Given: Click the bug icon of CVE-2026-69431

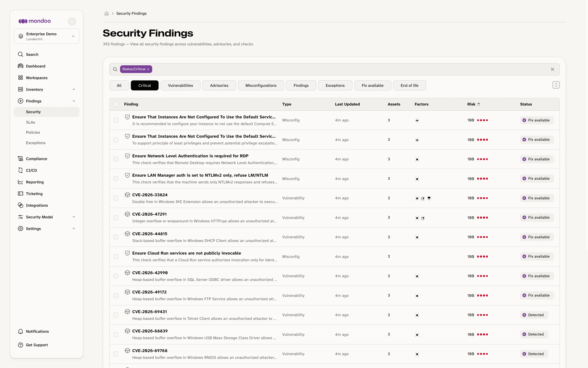Looking at the screenshot, I should [x=127, y=312].
